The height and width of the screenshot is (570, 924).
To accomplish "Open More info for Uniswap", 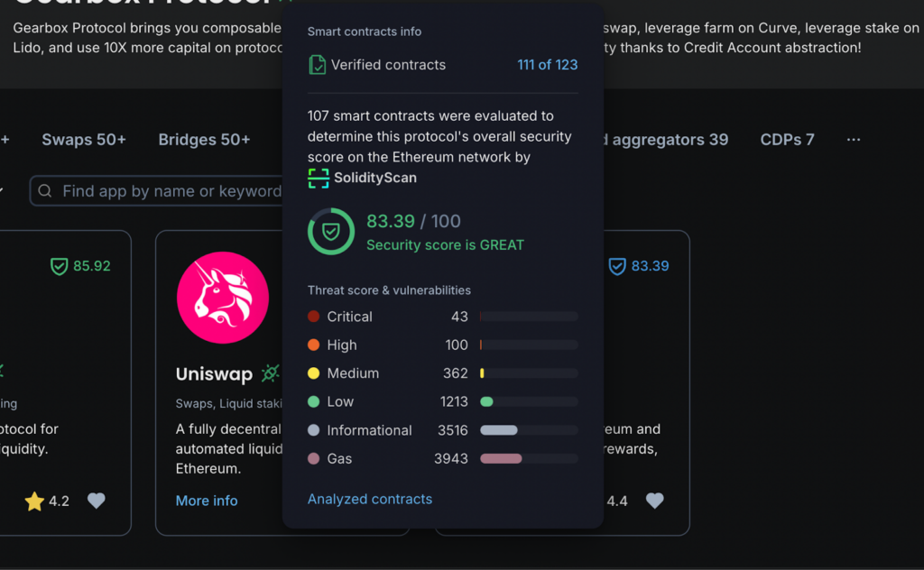I will (x=207, y=501).
